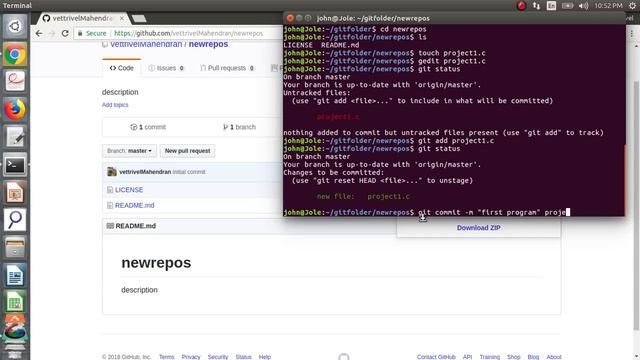Open the LICENSE file
640x360 pixels.
129,190
